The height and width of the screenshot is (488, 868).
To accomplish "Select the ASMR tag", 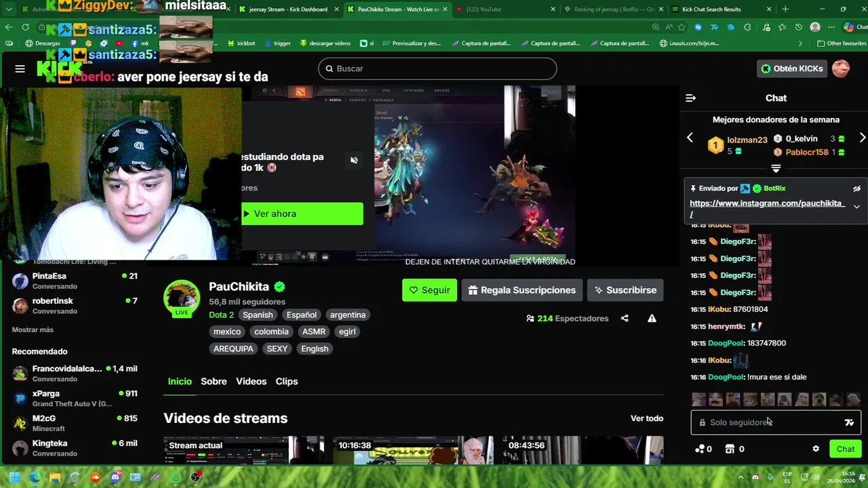I will point(314,331).
